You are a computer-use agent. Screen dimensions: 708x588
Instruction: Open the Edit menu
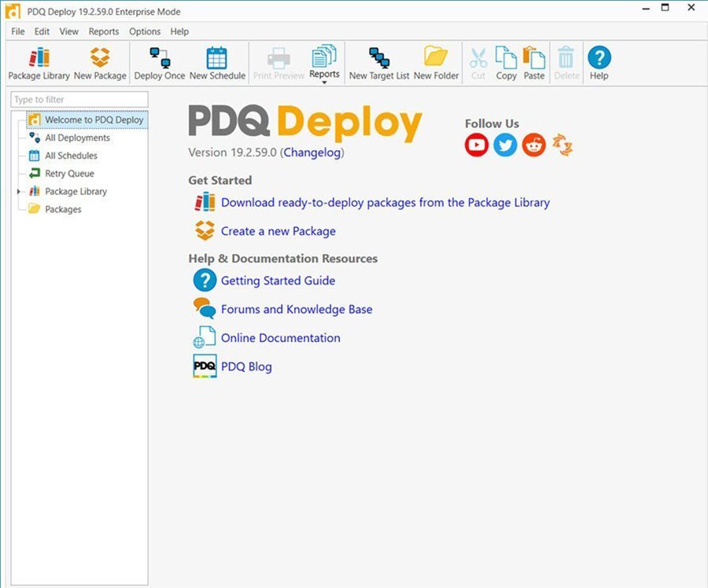pos(42,31)
